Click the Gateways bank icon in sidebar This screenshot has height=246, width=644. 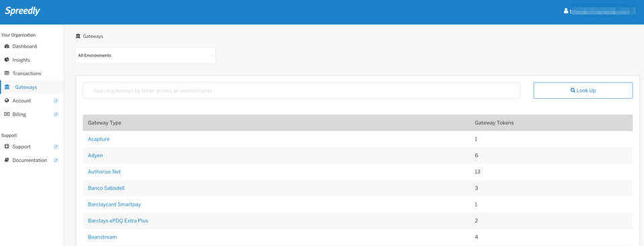(x=7, y=87)
